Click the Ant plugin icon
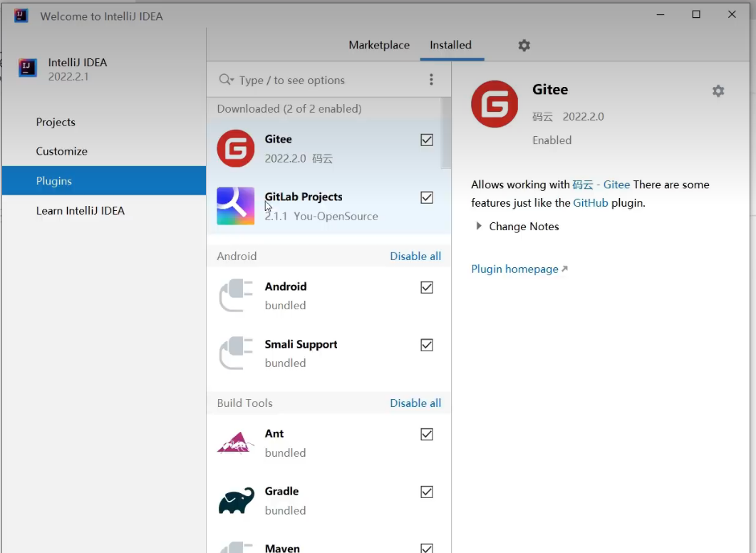The width and height of the screenshot is (756, 553). [235, 443]
